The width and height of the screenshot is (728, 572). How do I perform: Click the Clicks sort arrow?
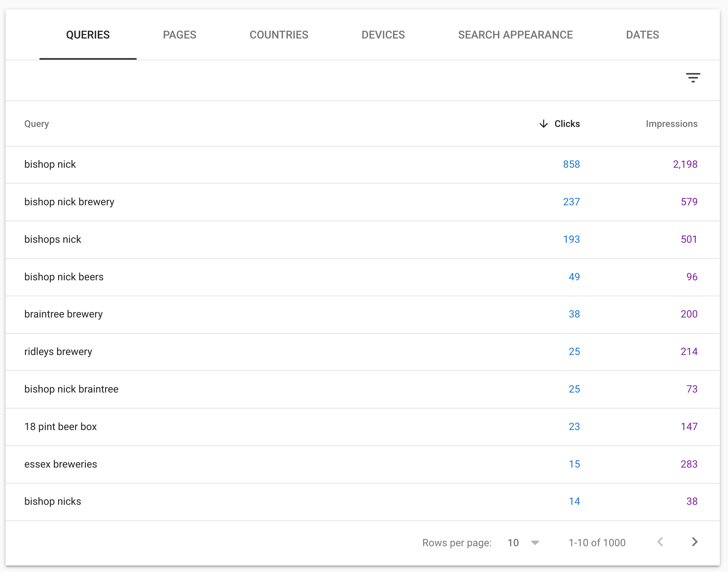tap(544, 124)
